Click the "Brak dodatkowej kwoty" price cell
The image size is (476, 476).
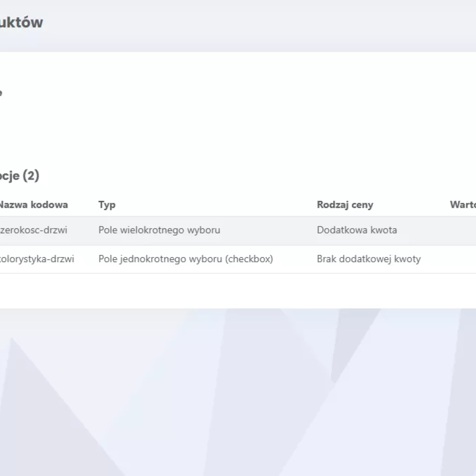pos(368,259)
